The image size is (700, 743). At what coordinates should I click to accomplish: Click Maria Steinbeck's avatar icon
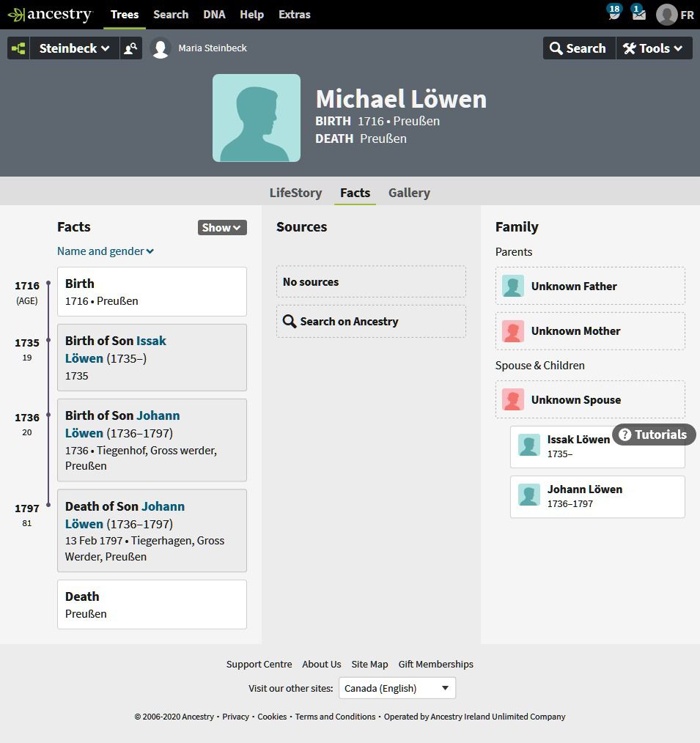[161, 48]
